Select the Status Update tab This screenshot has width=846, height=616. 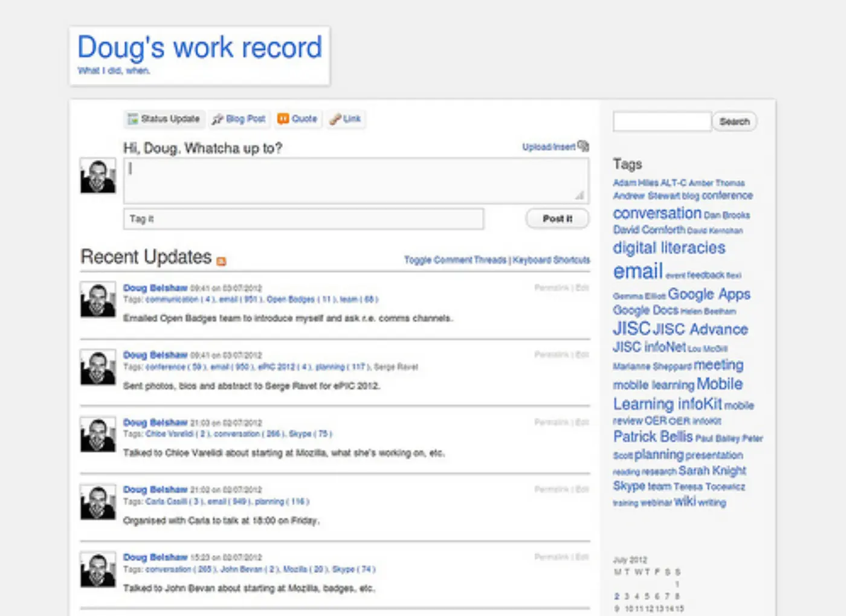tap(164, 119)
